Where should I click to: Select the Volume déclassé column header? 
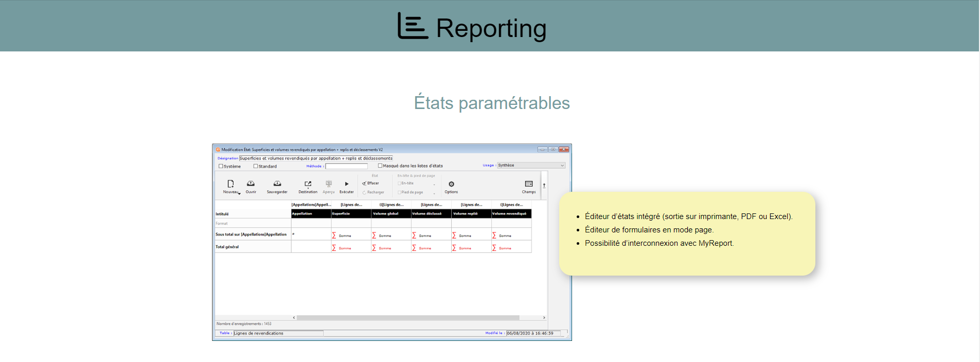click(x=432, y=213)
